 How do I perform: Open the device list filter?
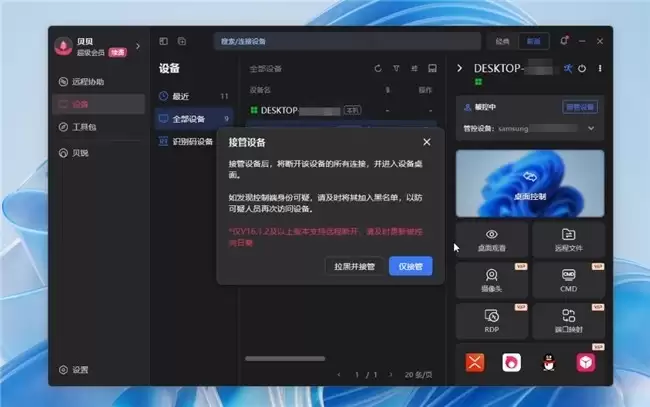[396, 69]
